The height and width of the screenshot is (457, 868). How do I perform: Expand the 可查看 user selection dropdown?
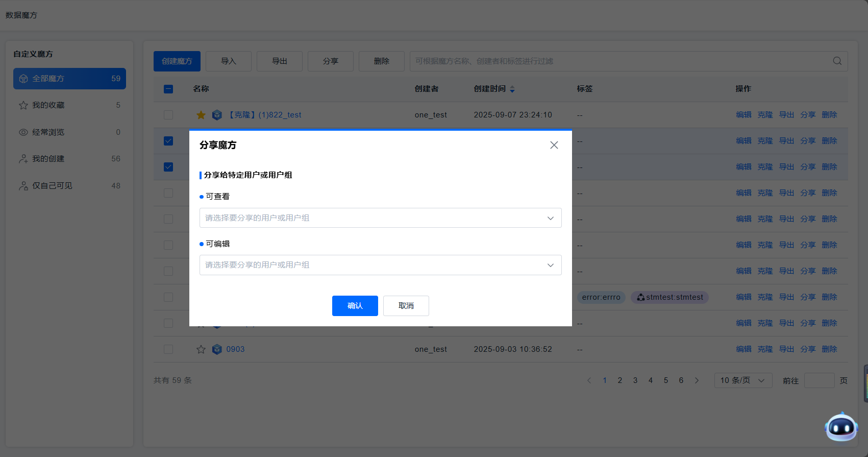(380, 218)
